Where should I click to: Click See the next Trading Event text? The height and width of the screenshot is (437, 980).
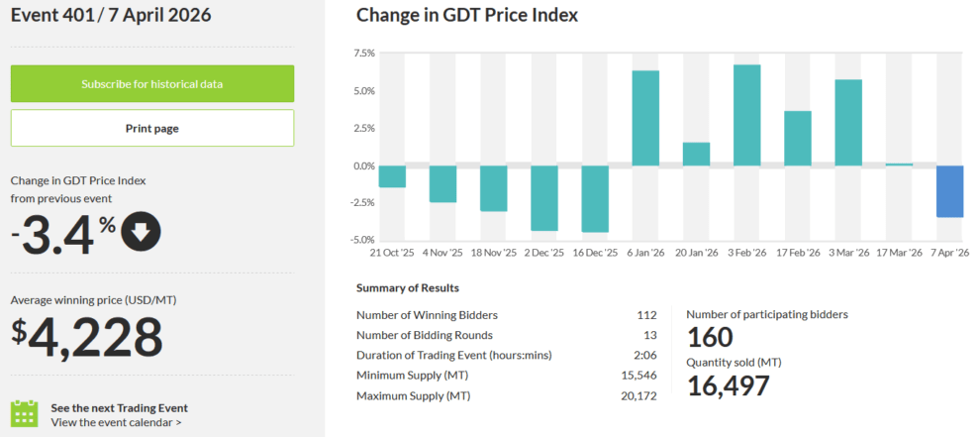(x=119, y=407)
